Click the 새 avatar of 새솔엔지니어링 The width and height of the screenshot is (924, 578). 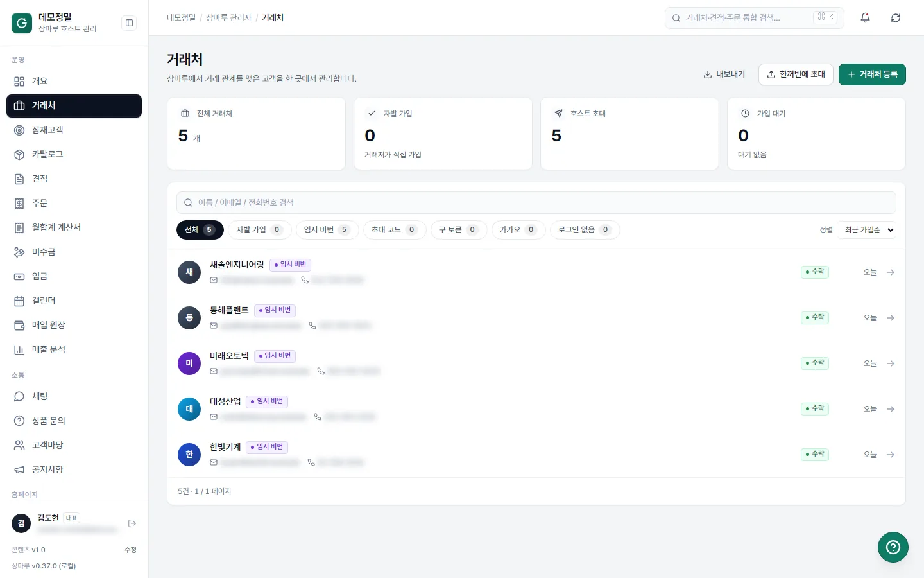point(189,272)
